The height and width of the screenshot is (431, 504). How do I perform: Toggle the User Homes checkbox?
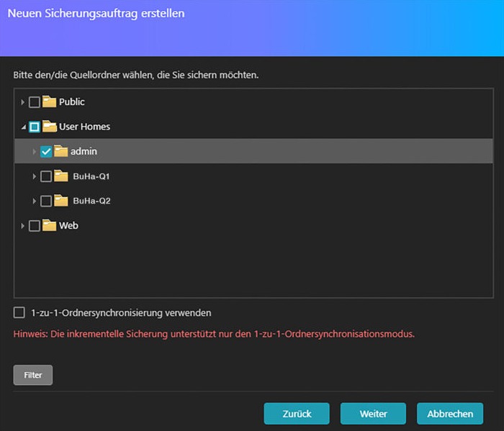35,127
